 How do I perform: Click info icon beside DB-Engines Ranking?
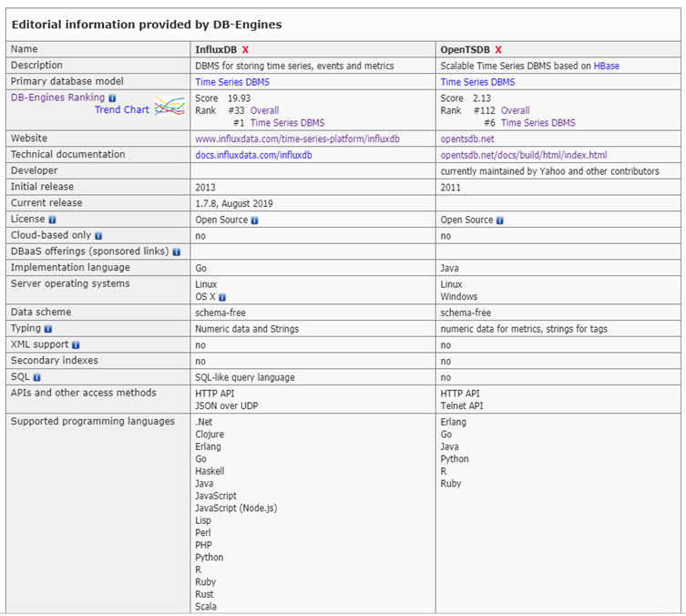point(112,98)
